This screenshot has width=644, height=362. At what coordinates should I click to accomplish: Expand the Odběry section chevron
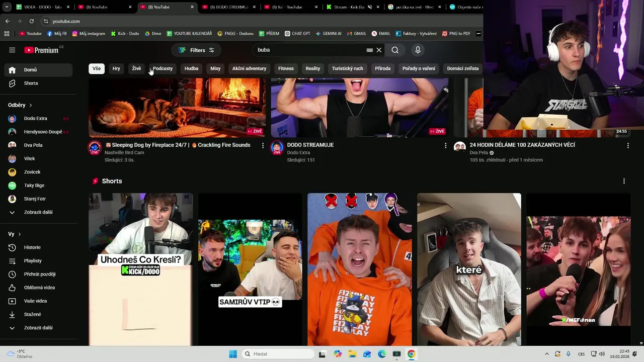click(x=30, y=105)
